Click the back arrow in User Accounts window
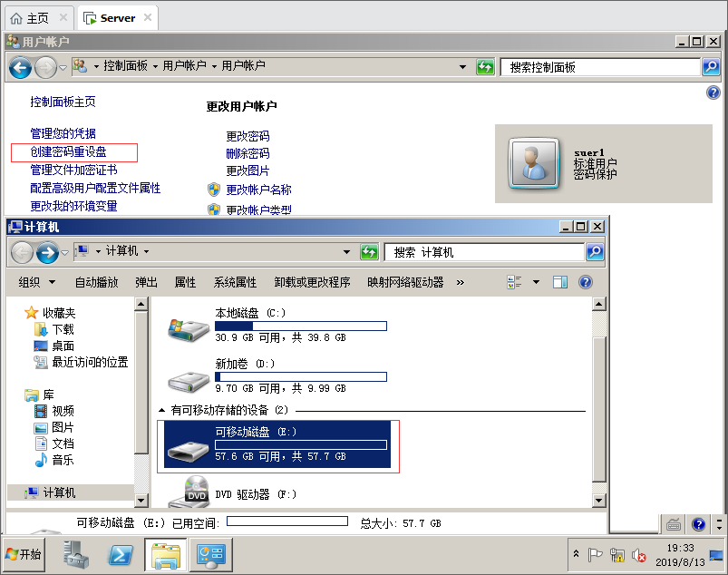 pos(21,66)
